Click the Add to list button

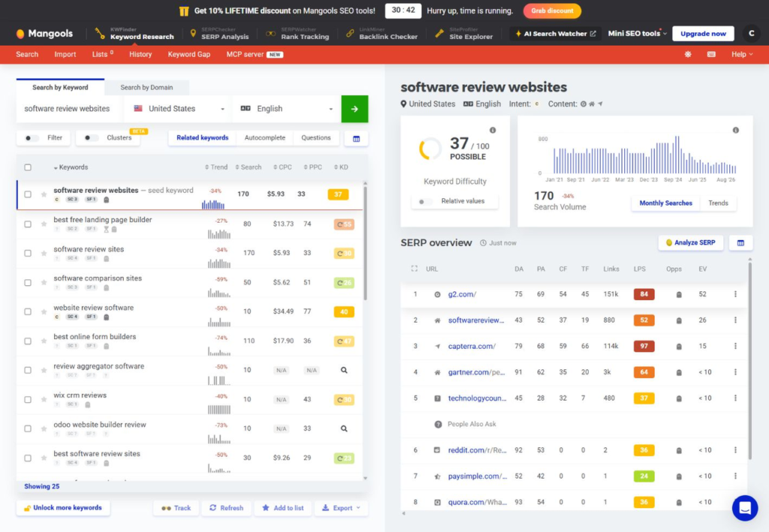[283, 508]
